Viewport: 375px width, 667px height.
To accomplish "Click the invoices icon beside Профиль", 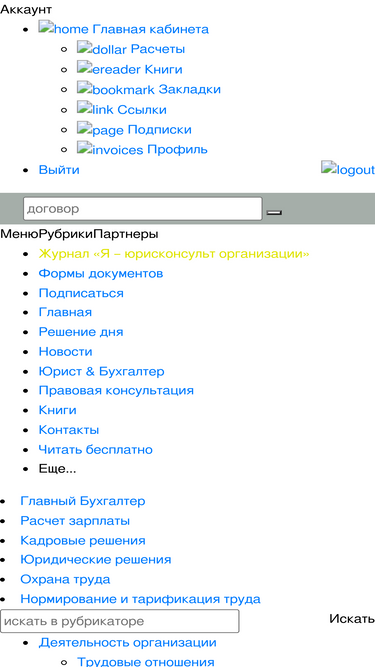I will point(110,148).
